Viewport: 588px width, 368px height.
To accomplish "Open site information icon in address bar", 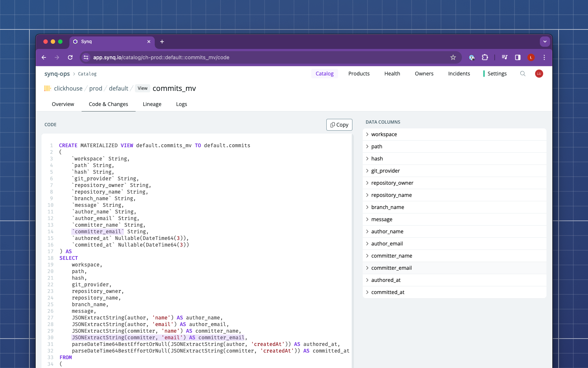I will coord(86,57).
